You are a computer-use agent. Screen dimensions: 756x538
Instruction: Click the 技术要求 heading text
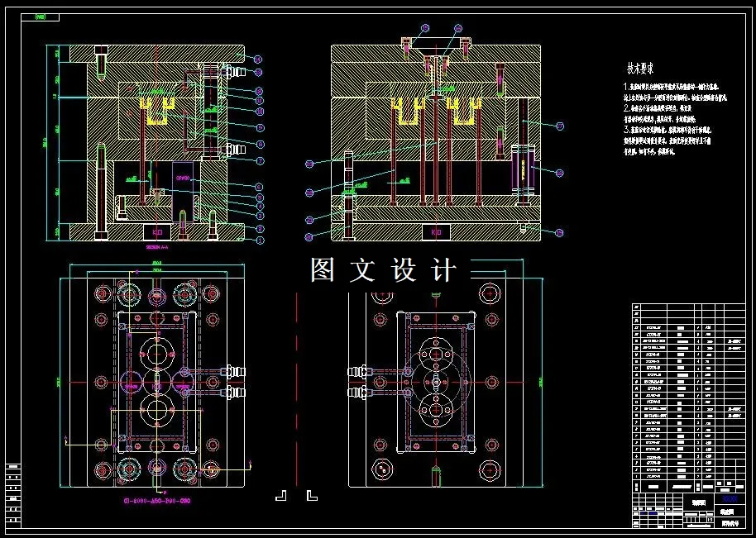coord(640,69)
